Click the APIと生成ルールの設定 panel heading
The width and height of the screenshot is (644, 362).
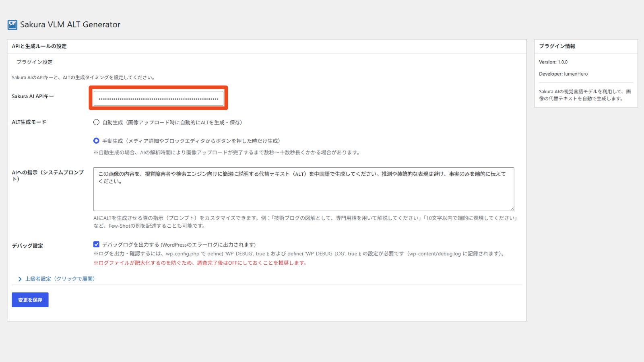(39, 46)
